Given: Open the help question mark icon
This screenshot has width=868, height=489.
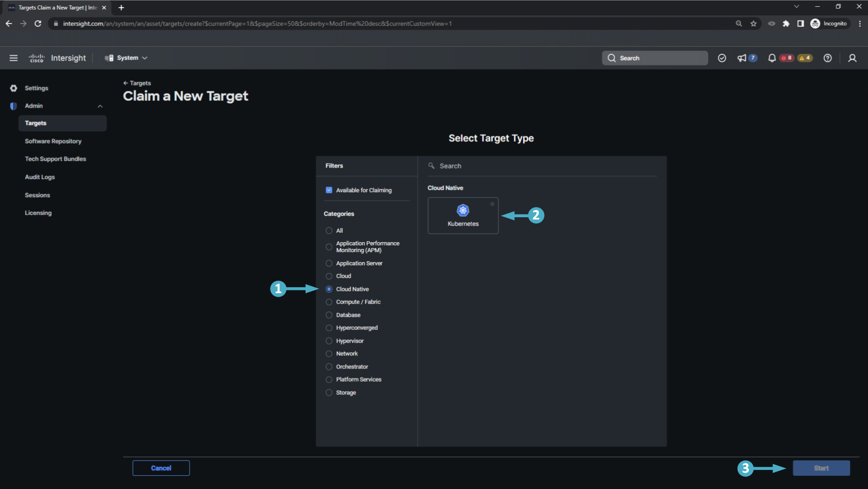Looking at the screenshot, I should (x=828, y=58).
